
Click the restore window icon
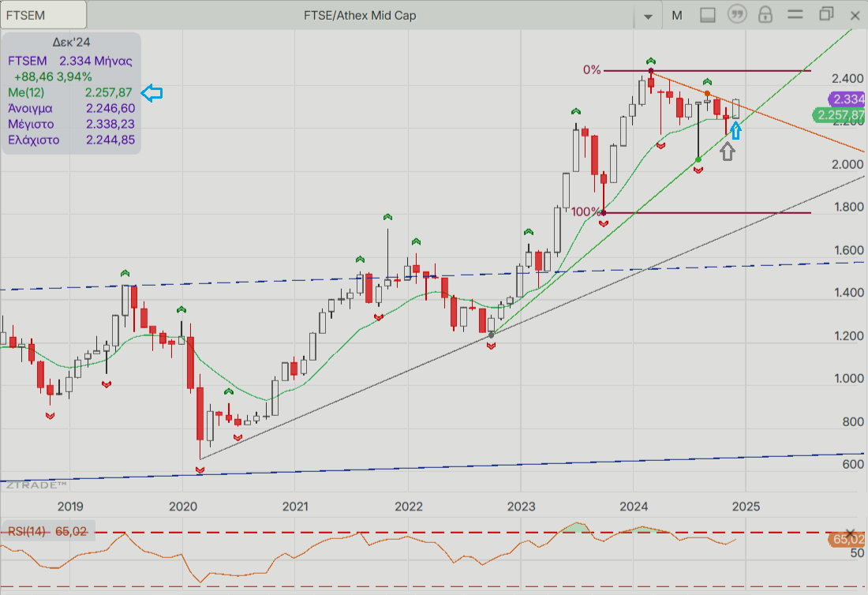(826, 14)
